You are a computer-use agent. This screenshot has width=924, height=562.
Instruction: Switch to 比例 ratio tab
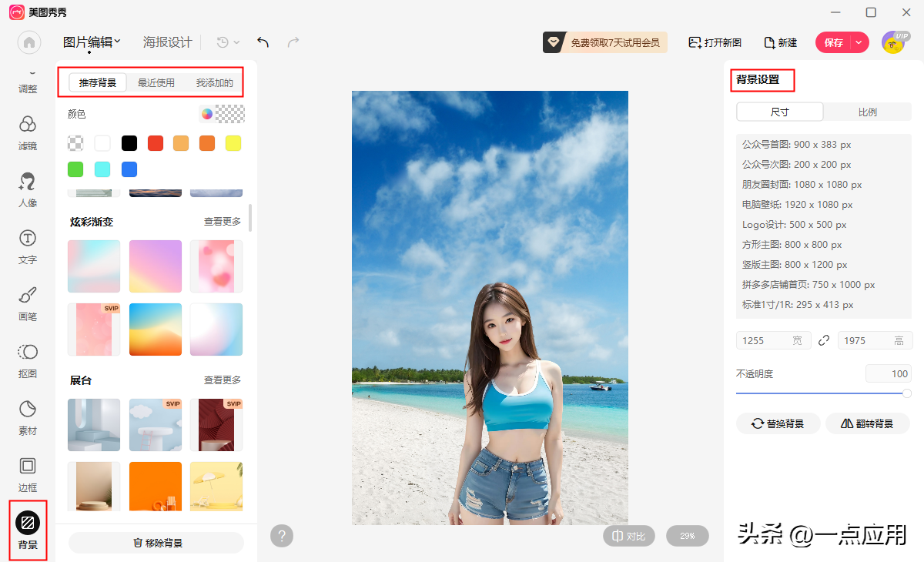868,112
